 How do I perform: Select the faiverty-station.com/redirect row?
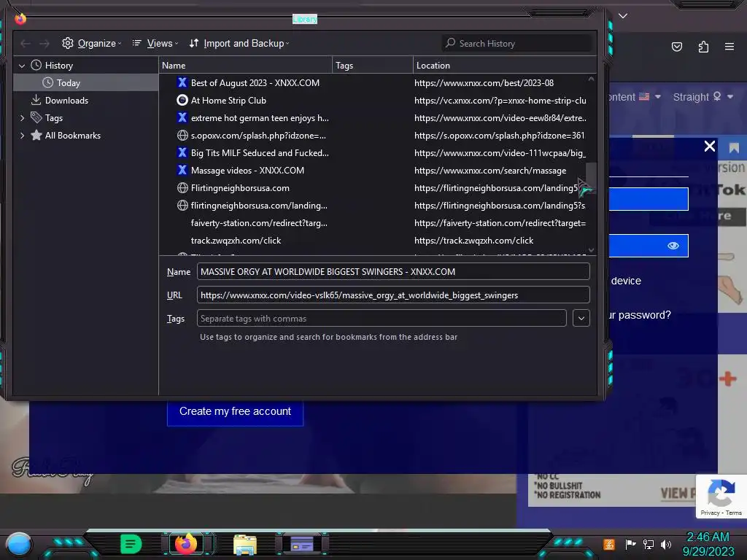click(373, 223)
